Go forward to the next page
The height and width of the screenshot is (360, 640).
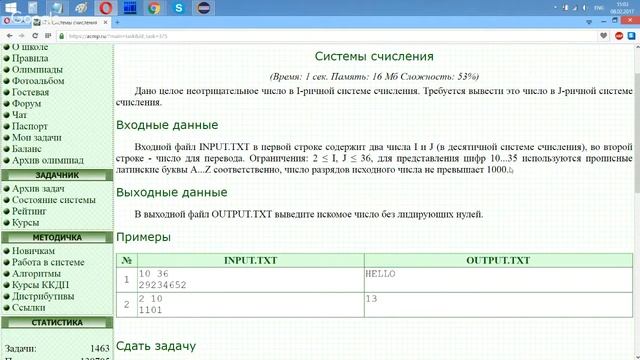pyautogui.click(x=22, y=36)
